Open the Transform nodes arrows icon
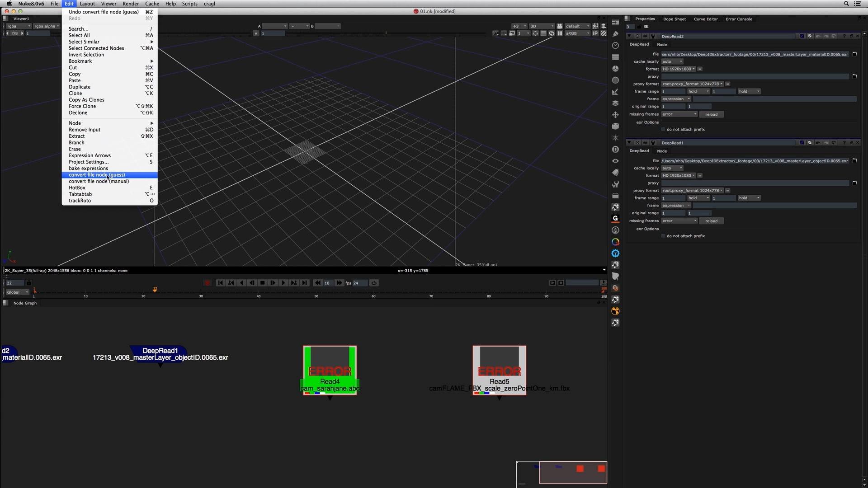This screenshot has height=488, width=868. point(615,115)
